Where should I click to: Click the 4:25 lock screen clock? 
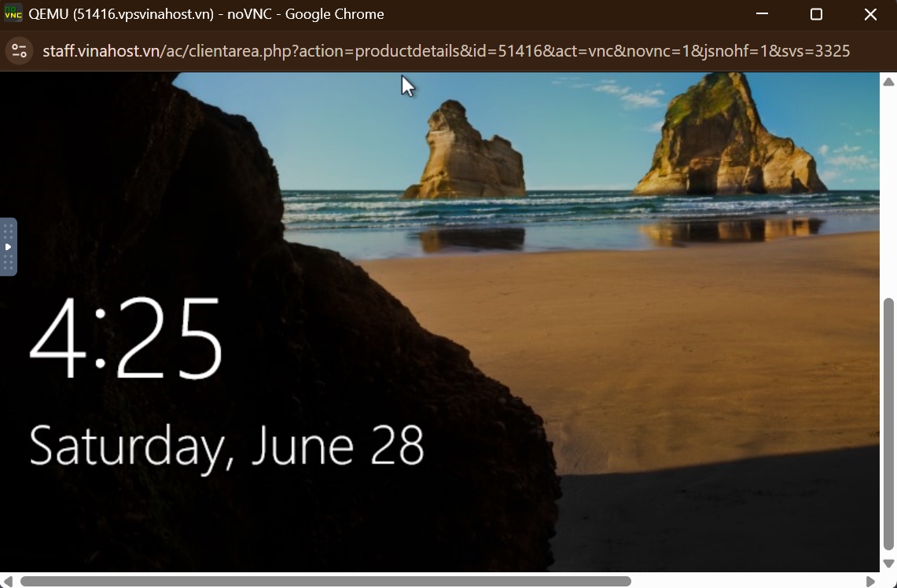click(x=126, y=340)
